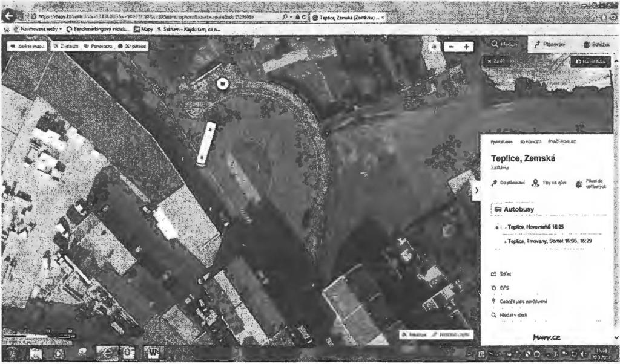Close the detail panel with Zavřít

tap(496, 62)
